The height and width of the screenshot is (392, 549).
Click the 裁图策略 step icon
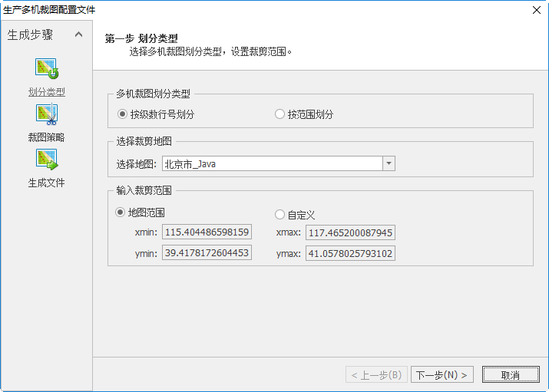click(47, 115)
